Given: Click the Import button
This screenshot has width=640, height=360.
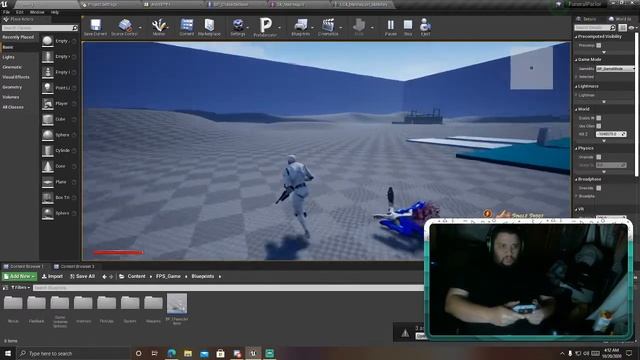Looking at the screenshot, I should pyautogui.click(x=52, y=277).
